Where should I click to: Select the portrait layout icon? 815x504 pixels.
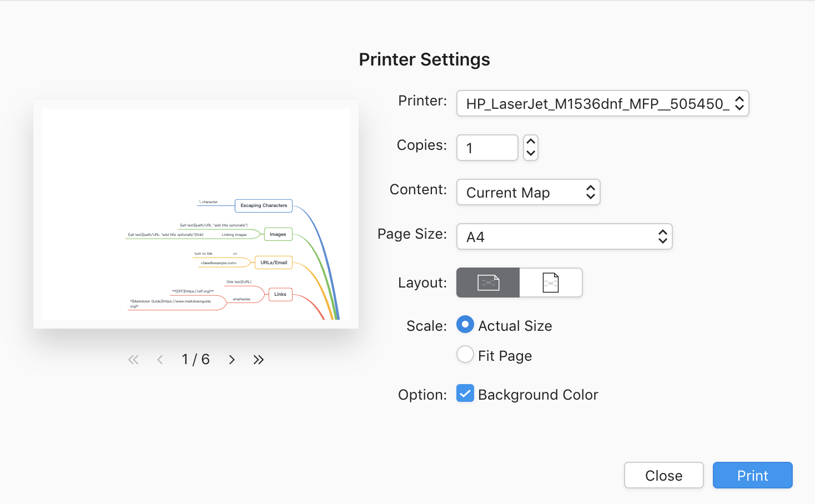(x=551, y=283)
